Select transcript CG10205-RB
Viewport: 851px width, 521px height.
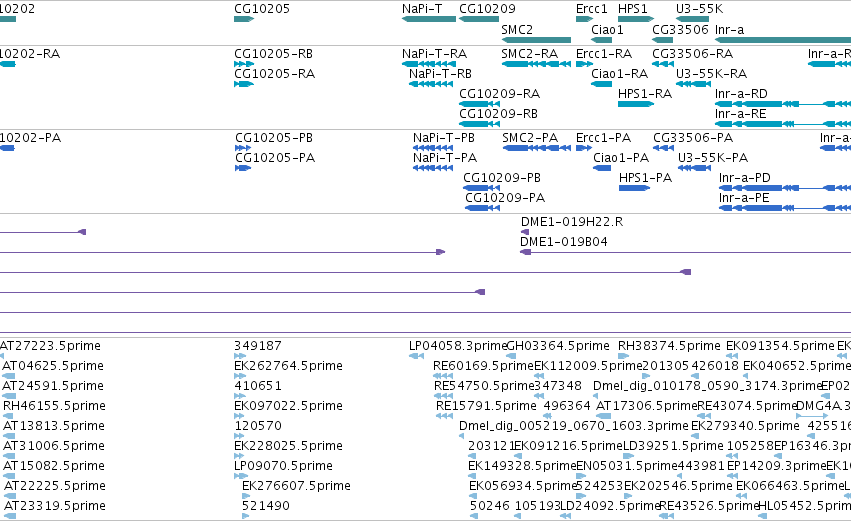click(244, 64)
